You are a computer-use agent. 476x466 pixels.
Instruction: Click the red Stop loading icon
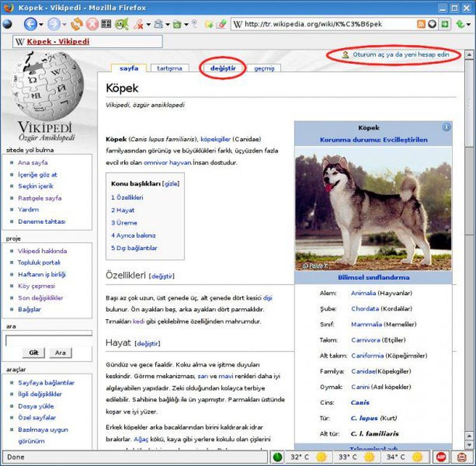click(92, 24)
